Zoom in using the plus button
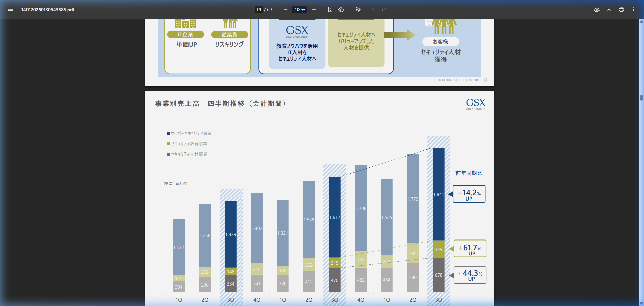Viewport: 644px width, 306px height. click(x=314, y=9)
